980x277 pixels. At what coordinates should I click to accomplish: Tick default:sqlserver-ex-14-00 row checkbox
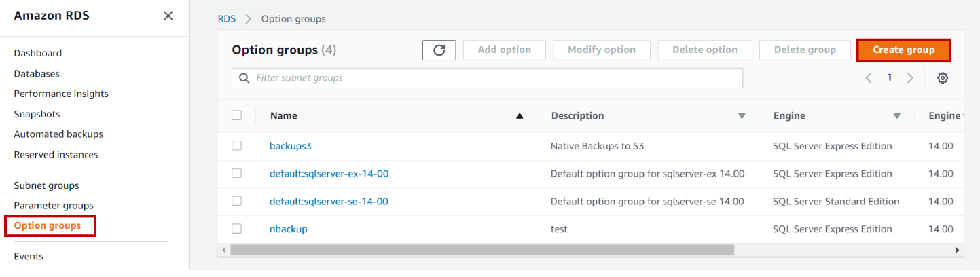point(236,173)
